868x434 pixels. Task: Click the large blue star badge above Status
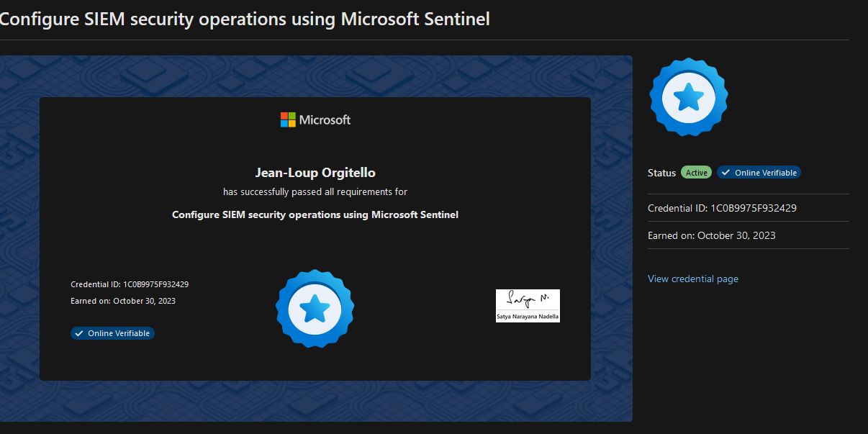tap(689, 97)
